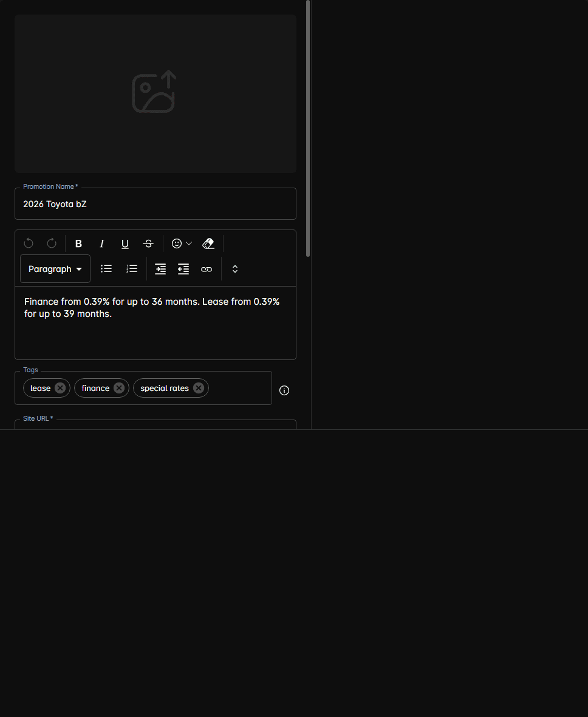This screenshot has width=588, height=717.
Task: Expand the editor toolbar with chevrons icon
Action: 234,269
